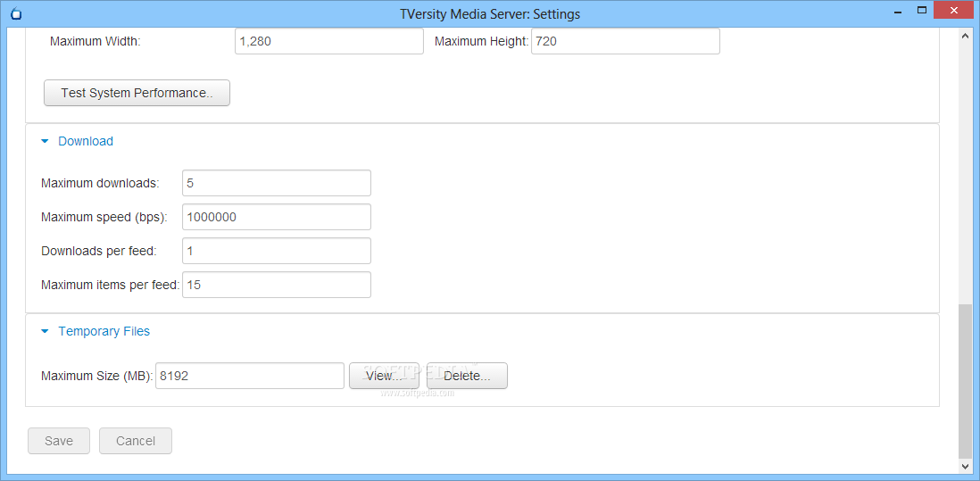Click the scrollbar down arrow
Screen dimensions: 980x481
965,466
